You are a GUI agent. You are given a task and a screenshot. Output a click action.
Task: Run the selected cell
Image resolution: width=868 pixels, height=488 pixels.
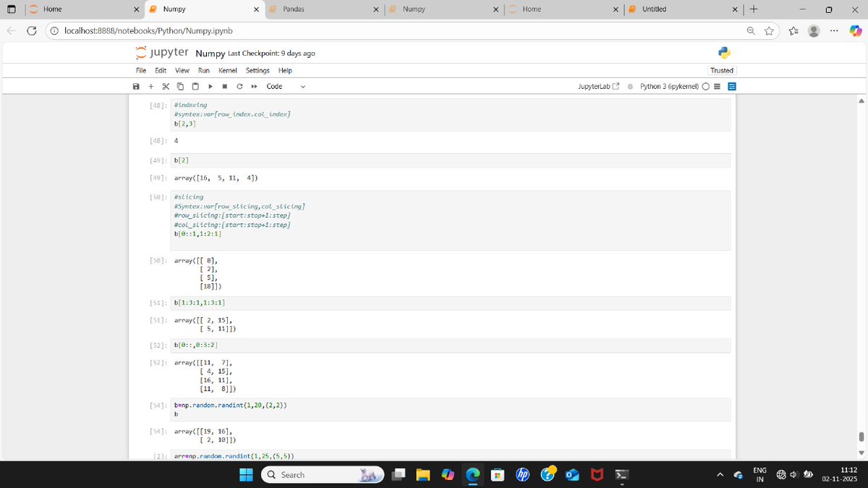click(x=210, y=86)
